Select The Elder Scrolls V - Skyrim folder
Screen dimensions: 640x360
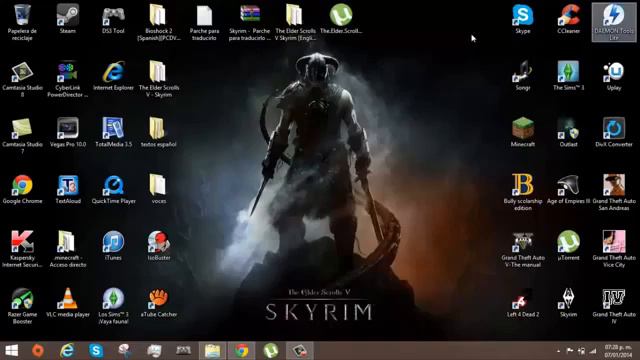pos(159,79)
